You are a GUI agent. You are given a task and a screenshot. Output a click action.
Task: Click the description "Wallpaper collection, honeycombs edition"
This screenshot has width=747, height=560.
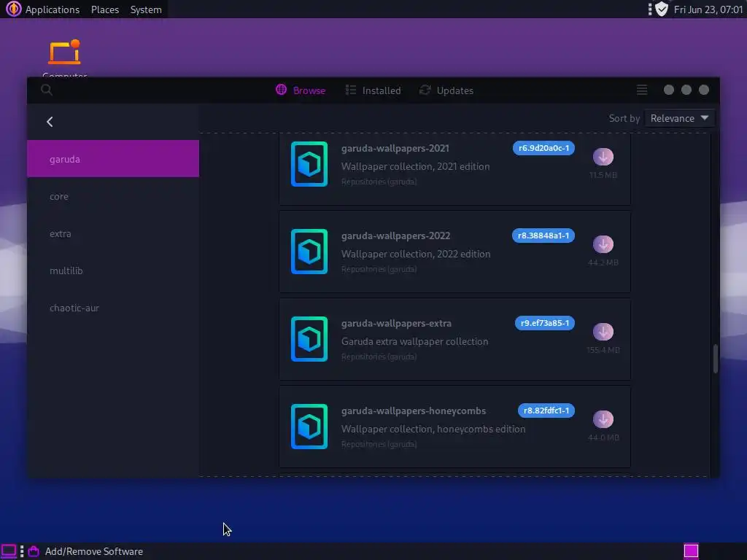coord(433,429)
